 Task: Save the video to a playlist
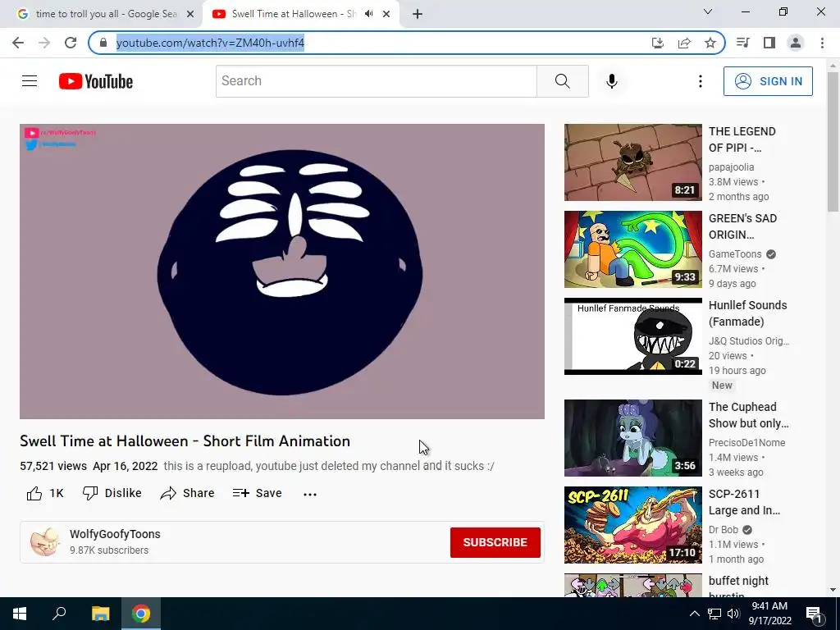[257, 493]
